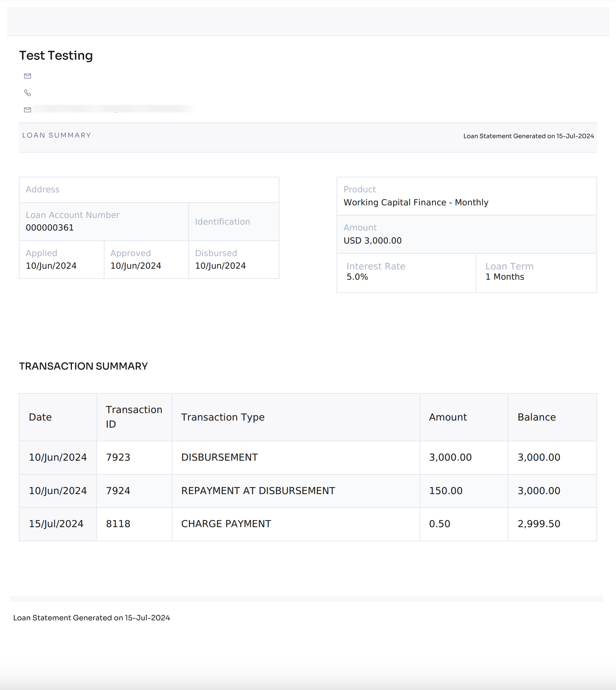The image size is (616, 690).
Task: Click the 'LOAN SUMMARY' section label
Action: pos(57,135)
